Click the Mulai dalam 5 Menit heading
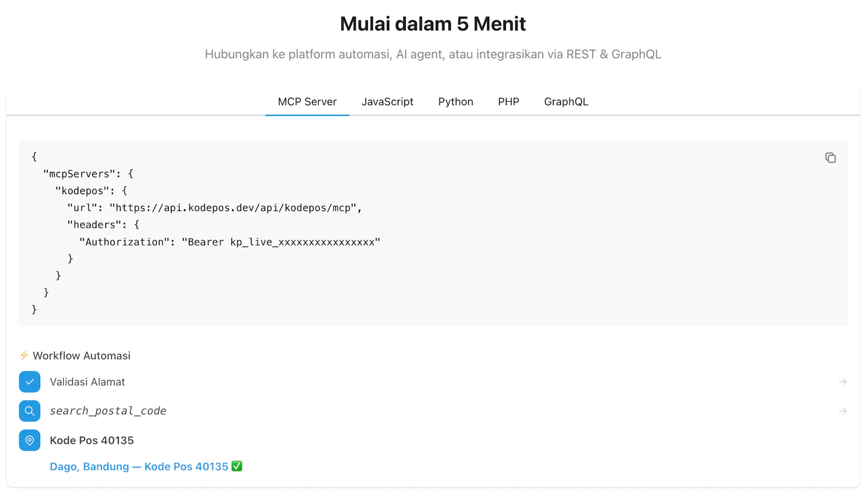The width and height of the screenshot is (868, 493). click(433, 24)
